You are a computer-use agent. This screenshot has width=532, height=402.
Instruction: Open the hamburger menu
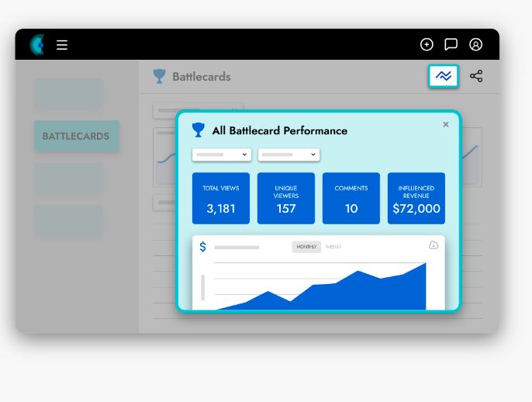tap(62, 45)
